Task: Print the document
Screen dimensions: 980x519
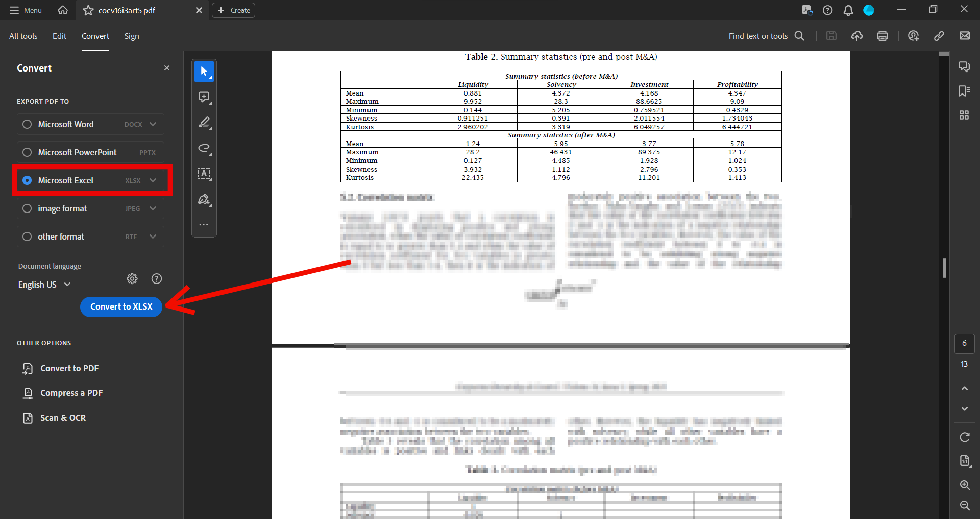Action: tap(883, 36)
